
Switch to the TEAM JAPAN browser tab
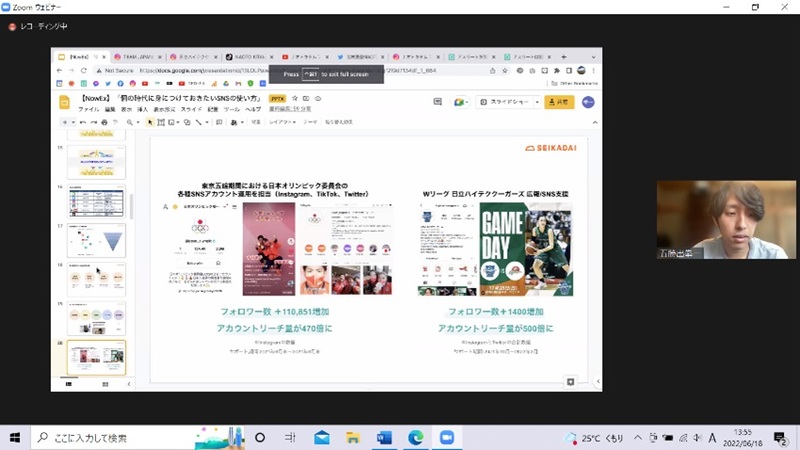point(138,57)
